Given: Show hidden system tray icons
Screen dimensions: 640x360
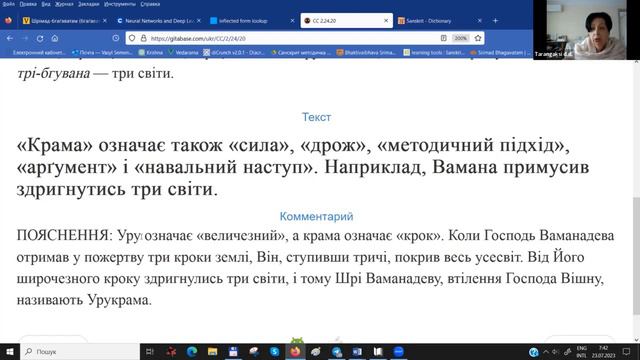Looking at the screenshot, I should click(x=546, y=351).
